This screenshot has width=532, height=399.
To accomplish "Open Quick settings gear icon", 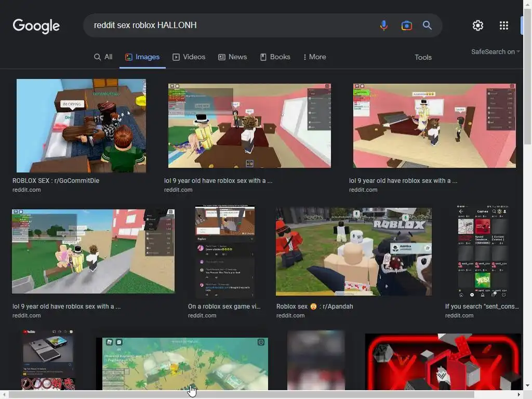I will (x=478, y=25).
